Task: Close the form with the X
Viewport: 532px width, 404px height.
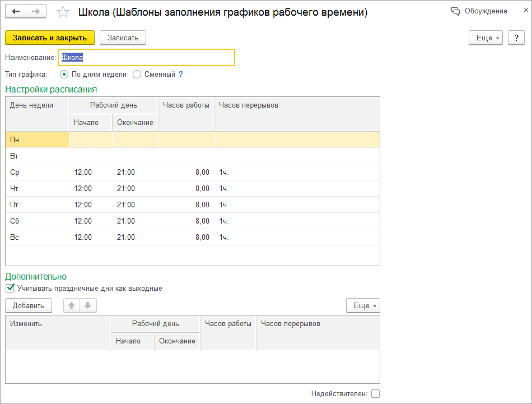Action: tap(526, 10)
